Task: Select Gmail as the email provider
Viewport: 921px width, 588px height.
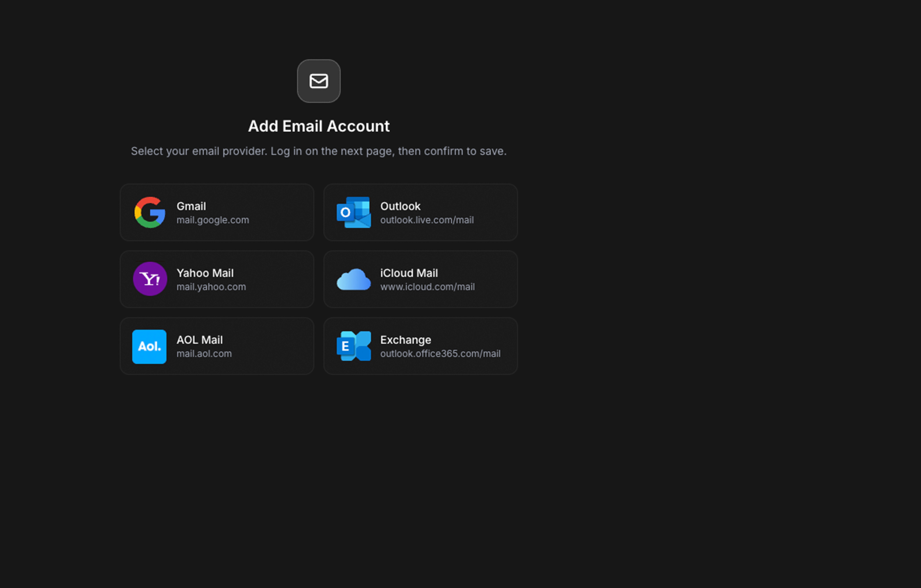Action: tap(191, 206)
